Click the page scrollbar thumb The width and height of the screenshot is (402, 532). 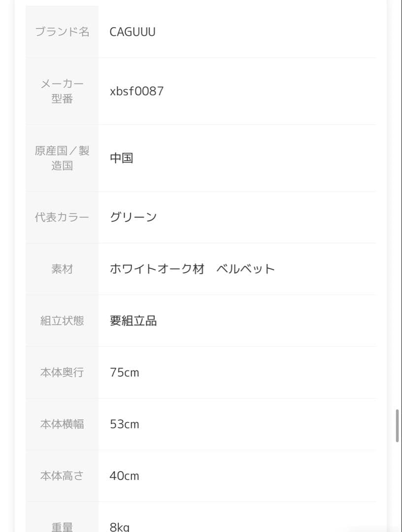[397, 426]
